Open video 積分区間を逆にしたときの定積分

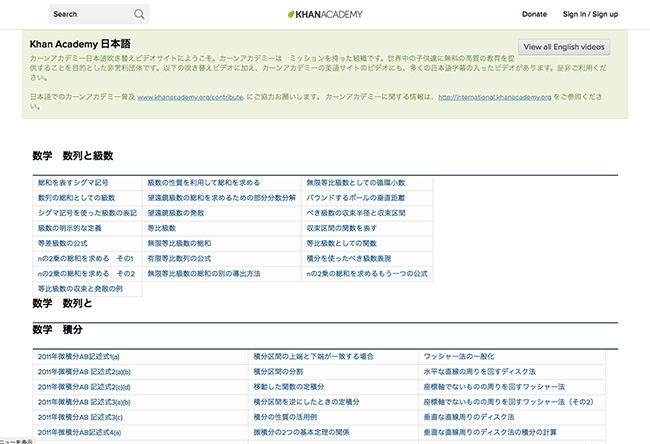306,402
